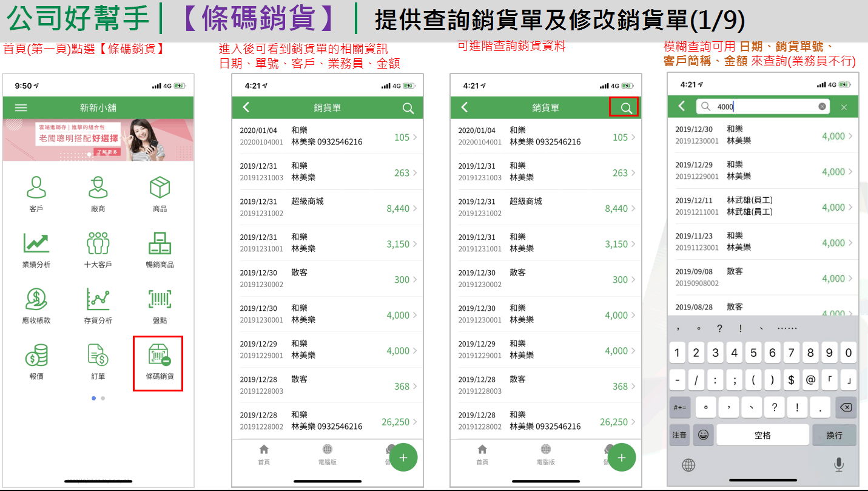This screenshot has width=868, height=491.
Task: Open the 老闆聰明搭配好選擇 promo banner
Action: pos(98,140)
